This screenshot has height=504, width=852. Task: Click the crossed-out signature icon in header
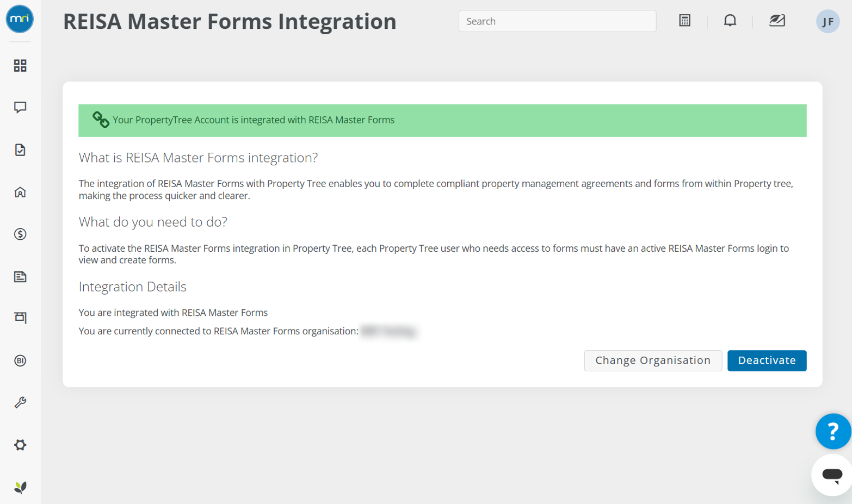click(777, 21)
